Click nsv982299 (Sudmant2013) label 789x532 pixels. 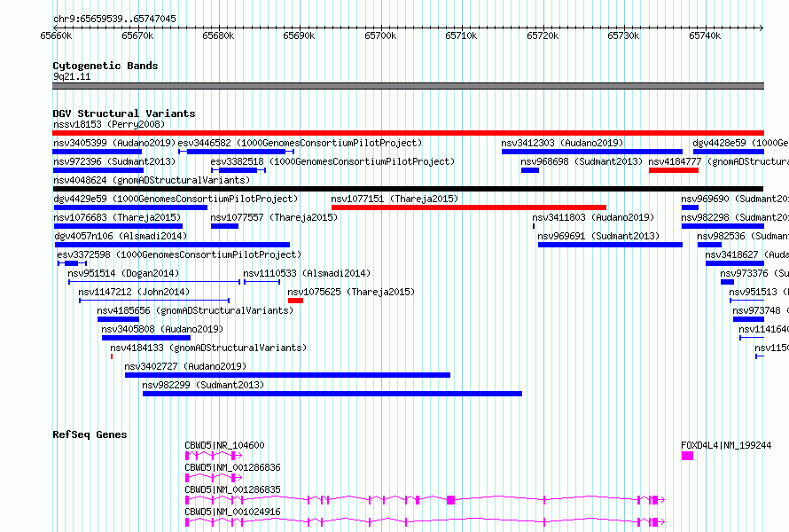coord(203,385)
